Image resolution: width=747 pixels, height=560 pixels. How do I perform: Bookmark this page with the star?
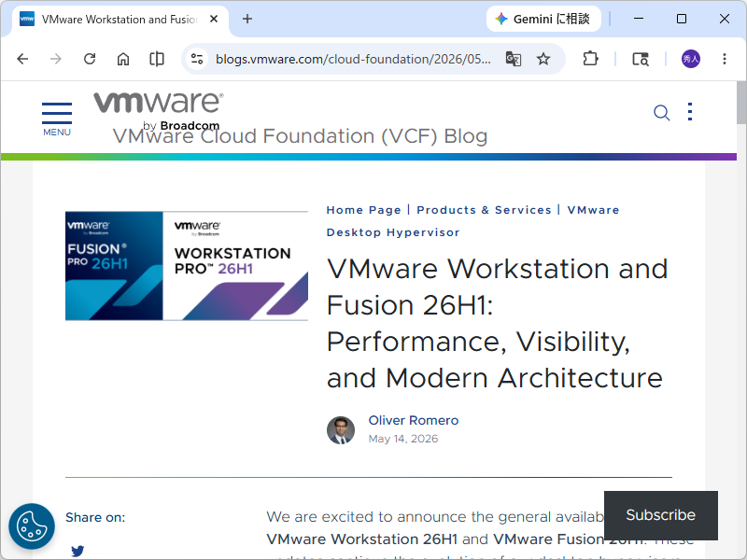(x=543, y=59)
